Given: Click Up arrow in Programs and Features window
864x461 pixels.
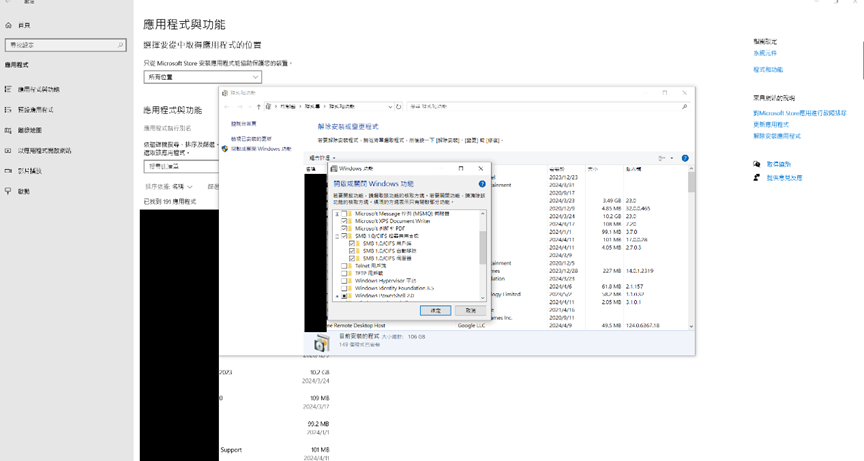Looking at the screenshot, I should [258, 106].
